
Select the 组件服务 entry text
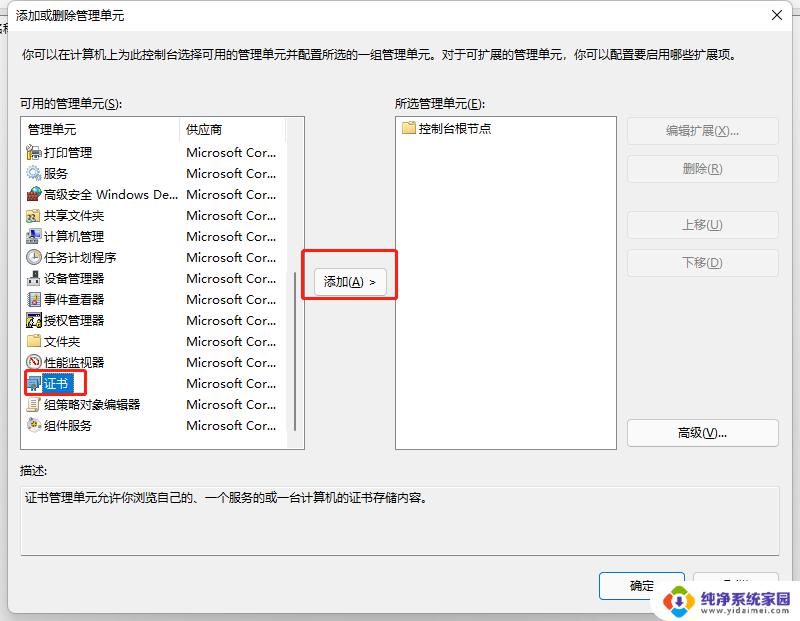click(x=68, y=425)
